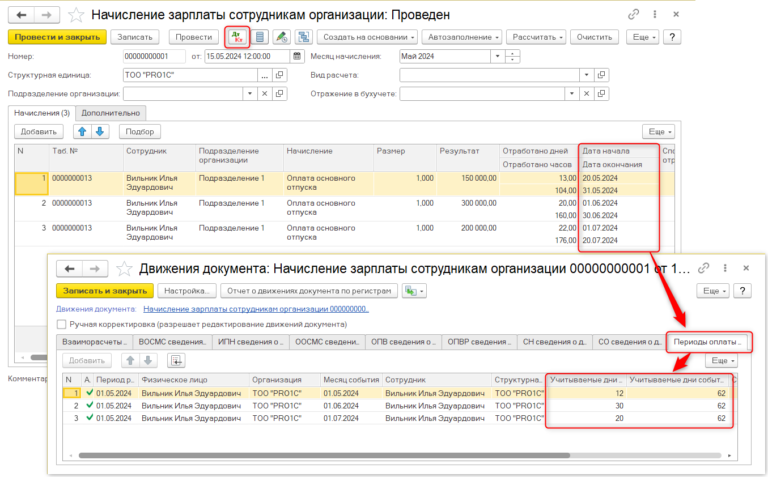The height and width of the screenshot is (477, 768).
Task: Expand the Месяц начисления dropdown
Action: click(498, 56)
